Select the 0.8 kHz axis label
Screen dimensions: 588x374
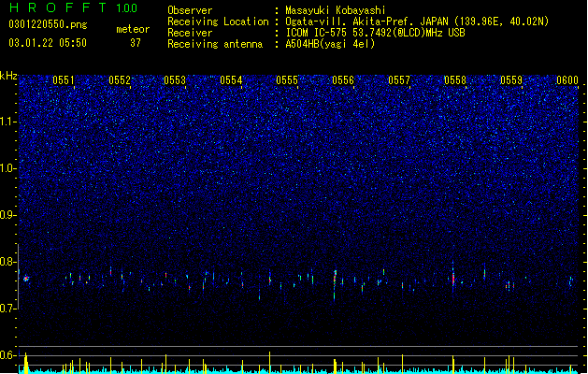tap(8, 262)
